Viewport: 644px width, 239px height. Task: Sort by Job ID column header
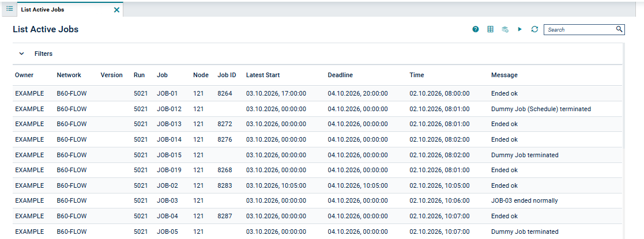point(227,75)
